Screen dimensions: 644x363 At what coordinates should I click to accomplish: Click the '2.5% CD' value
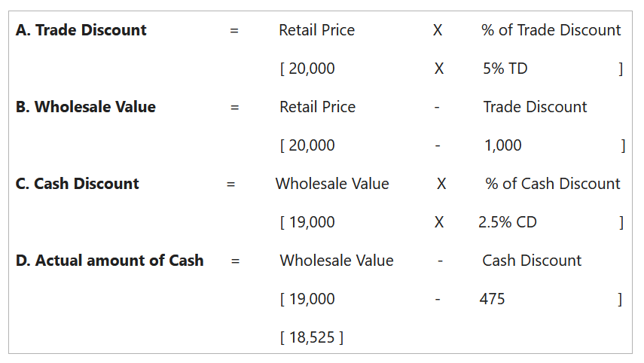coord(507,222)
